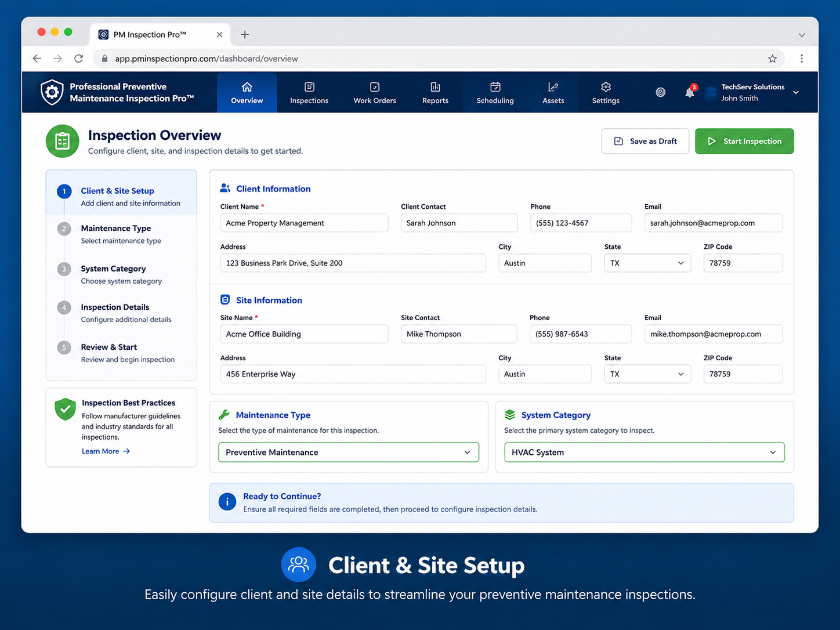
Task: Open the help question mark icon
Action: point(660,92)
